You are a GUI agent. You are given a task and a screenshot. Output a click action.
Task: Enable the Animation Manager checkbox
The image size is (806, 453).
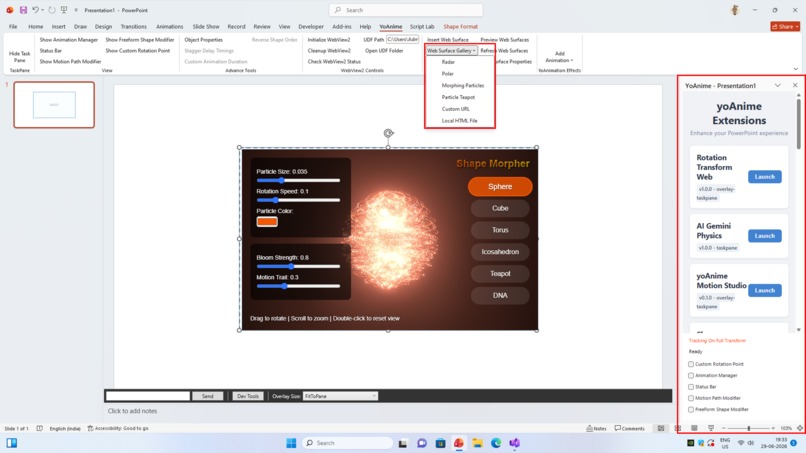(691, 375)
